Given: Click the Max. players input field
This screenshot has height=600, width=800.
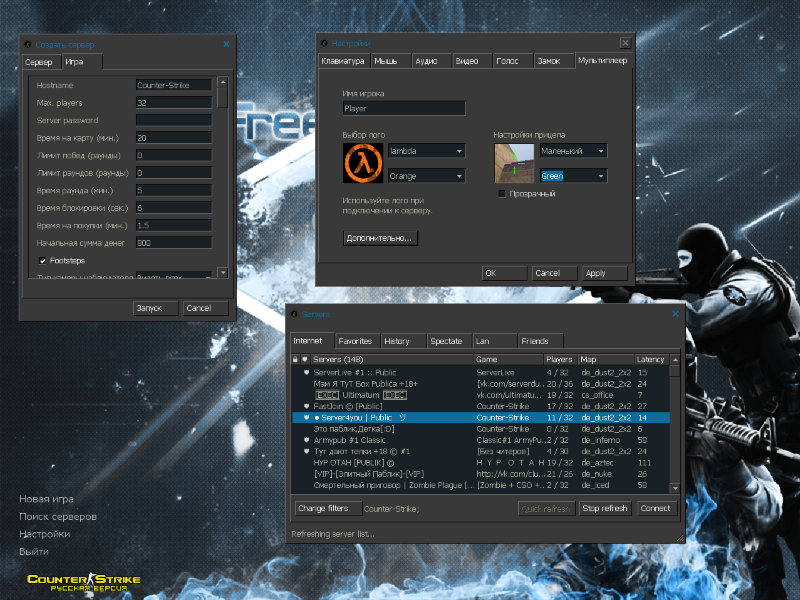Looking at the screenshot, I should click(x=173, y=103).
